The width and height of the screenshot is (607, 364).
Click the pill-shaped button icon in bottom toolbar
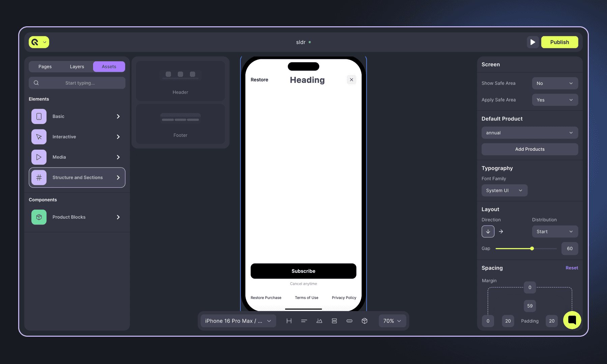point(349,321)
